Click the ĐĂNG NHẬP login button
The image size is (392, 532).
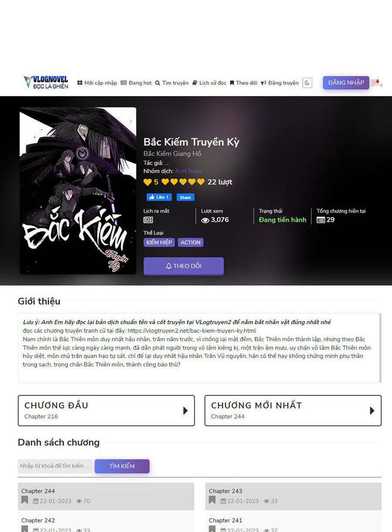[x=346, y=83]
